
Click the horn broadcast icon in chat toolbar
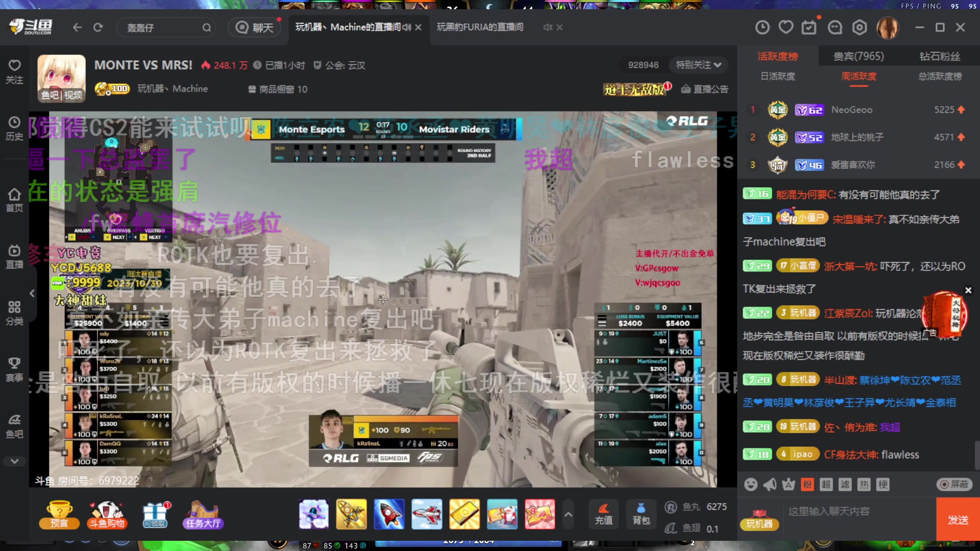tap(770, 484)
